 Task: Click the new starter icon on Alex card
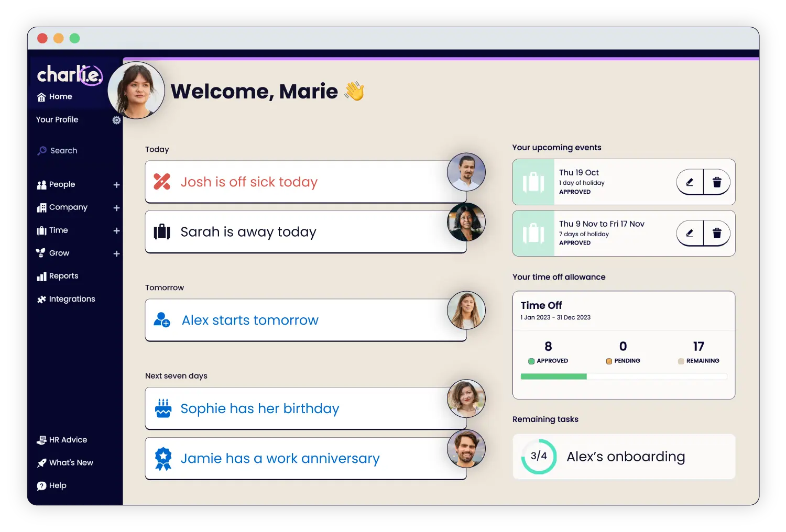pyautogui.click(x=162, y=320)
